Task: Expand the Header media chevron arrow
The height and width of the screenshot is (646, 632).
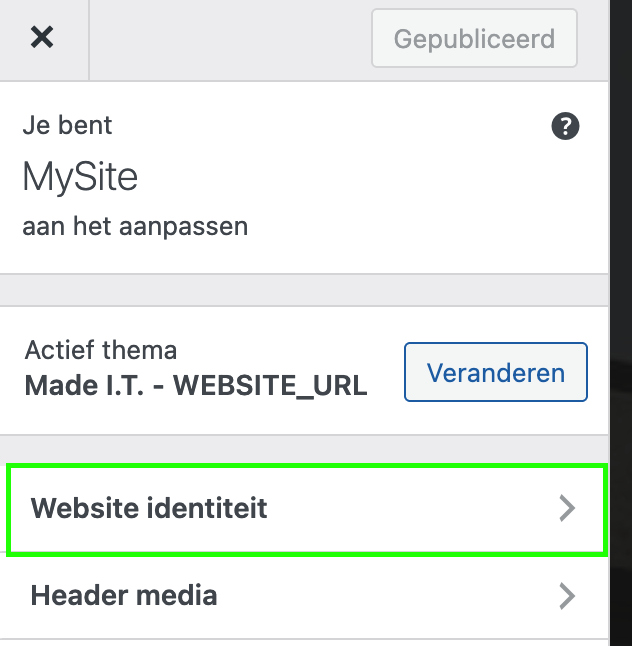Action: pos(567,596)
